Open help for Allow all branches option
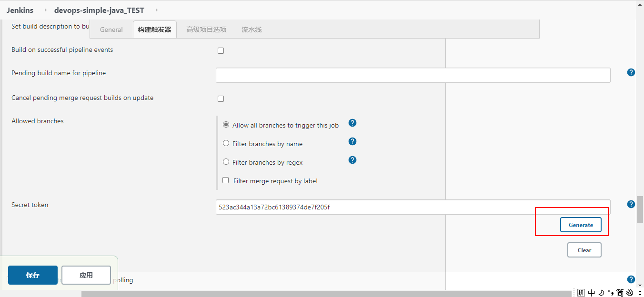644x297 pixels. point(352,123)
